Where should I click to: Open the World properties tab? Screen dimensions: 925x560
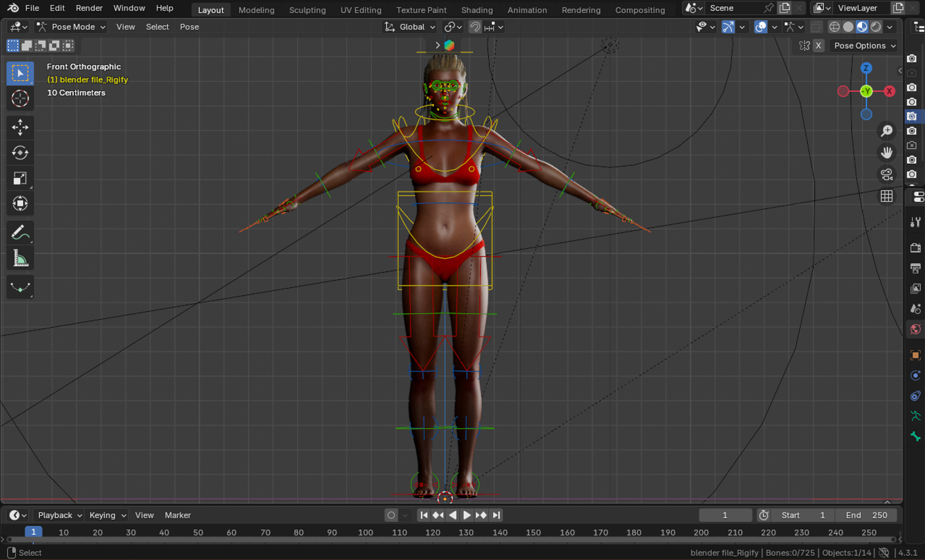click(916, 329)
